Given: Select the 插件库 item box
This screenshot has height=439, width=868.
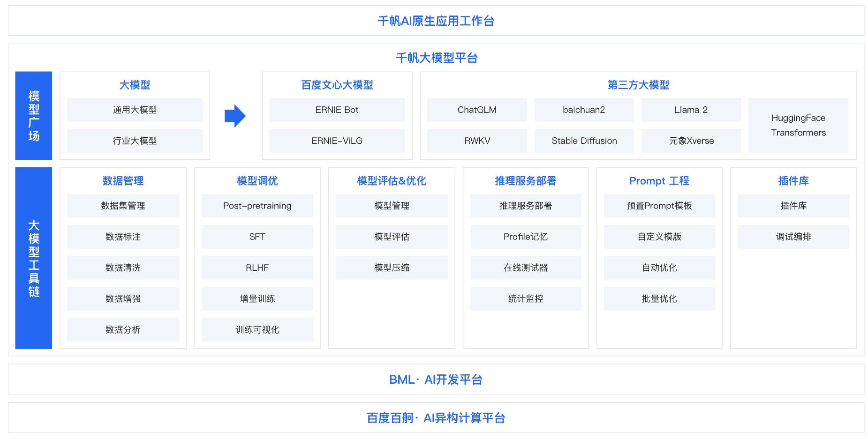Looking at the screenshot, I should [x=793, y=206].
